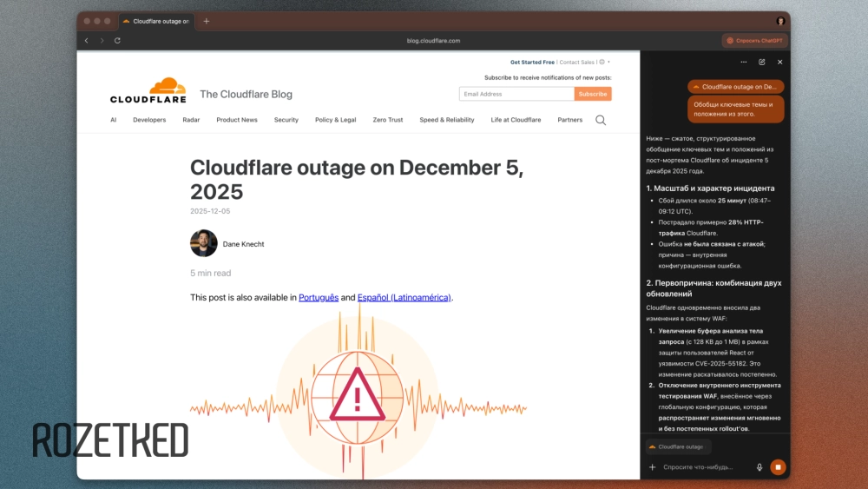Image resolution: width=868 pixels, height=489 pixels.
Task: Open the Português translation link
Action: (319, 297)
